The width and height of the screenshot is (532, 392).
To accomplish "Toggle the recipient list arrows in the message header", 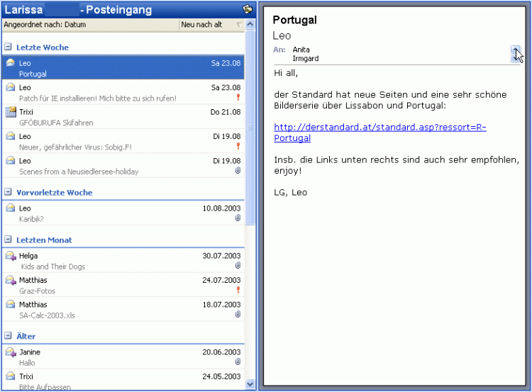I will (x=516, y=54).
